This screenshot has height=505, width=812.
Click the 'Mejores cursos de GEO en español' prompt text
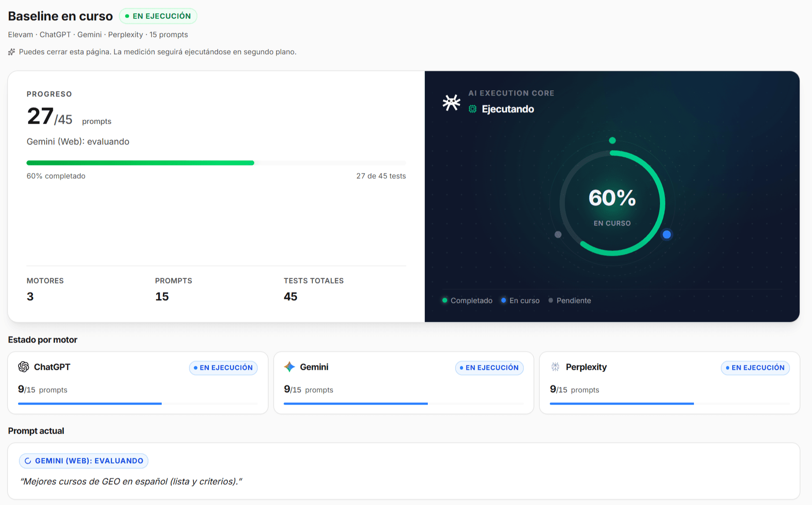pyautogui.click(x=131, y=482)
